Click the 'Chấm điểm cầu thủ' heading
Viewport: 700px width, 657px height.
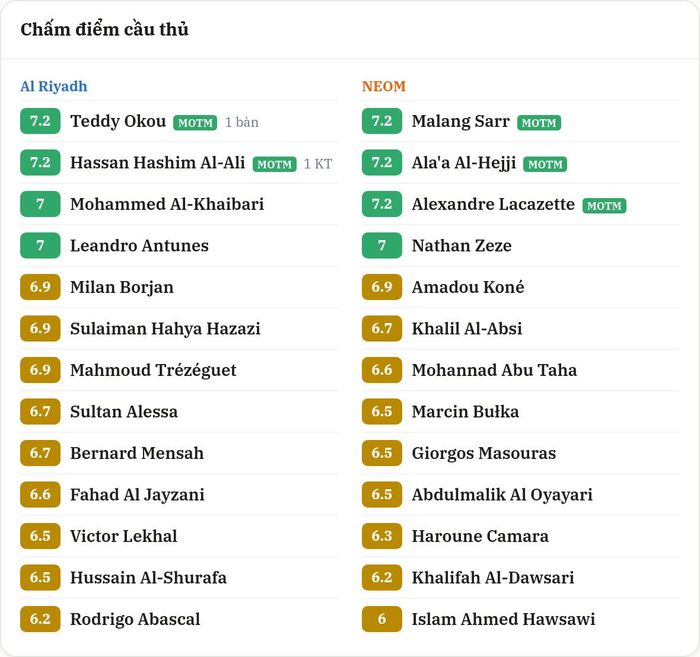[x=104, y=29]
